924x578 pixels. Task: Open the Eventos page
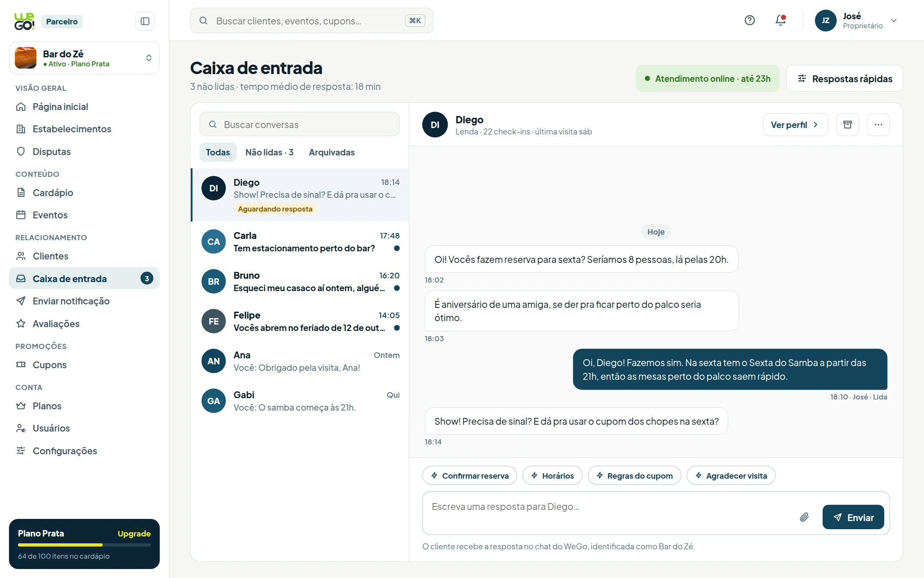pos(84,215)
